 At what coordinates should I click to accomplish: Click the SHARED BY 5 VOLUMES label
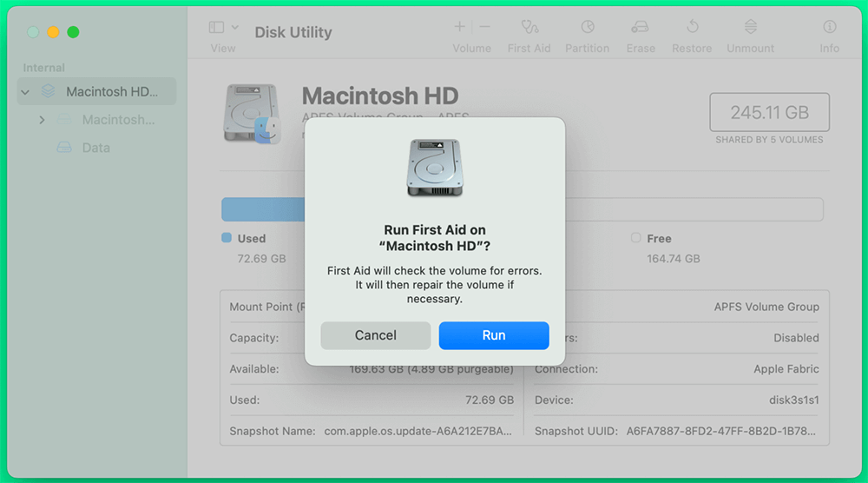[769, 140]
